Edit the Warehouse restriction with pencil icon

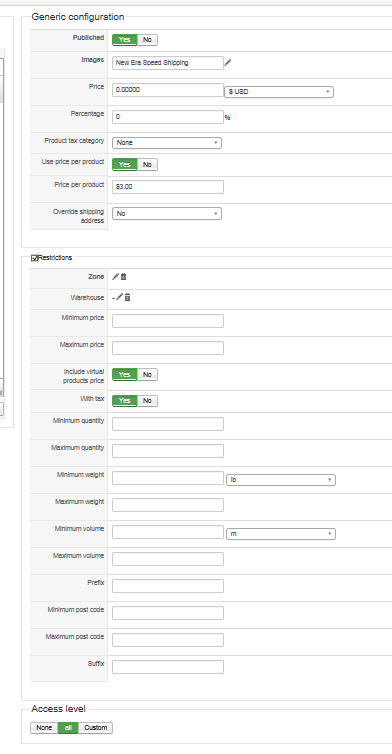tap(120, 298)
